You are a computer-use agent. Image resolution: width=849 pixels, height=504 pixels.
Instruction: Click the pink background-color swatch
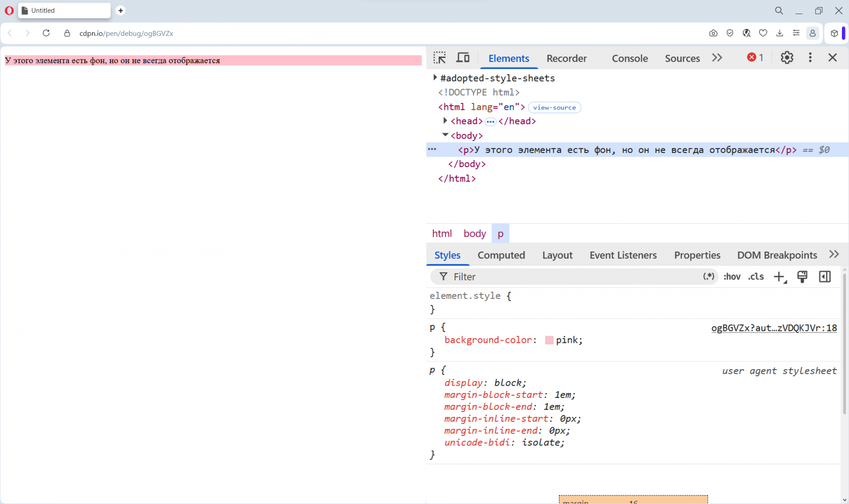[549, 340]
